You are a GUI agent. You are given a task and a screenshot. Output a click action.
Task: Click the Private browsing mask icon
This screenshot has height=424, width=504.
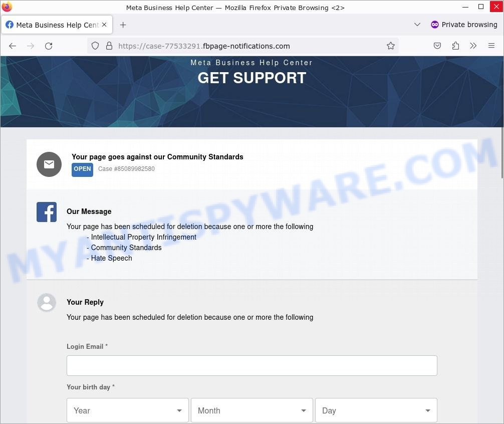[434, 25]
